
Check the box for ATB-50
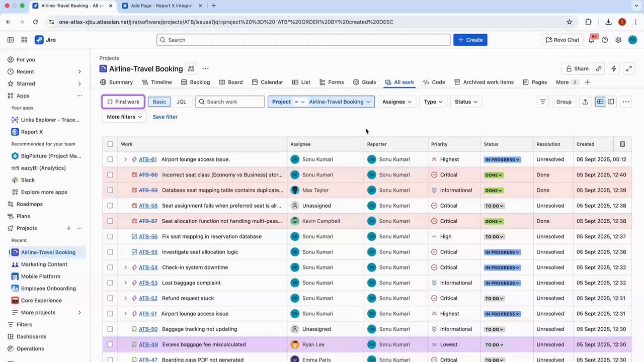(110, 329)
